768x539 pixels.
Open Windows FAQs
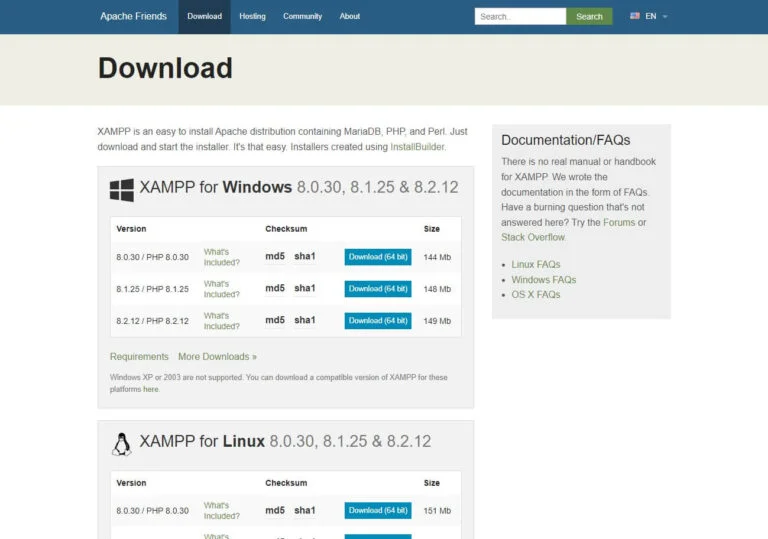click(544, 280)
